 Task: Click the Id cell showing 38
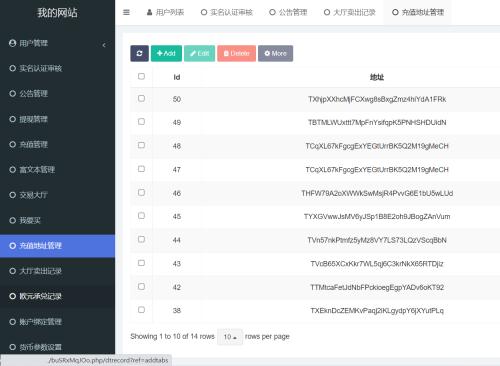(177, 311)
